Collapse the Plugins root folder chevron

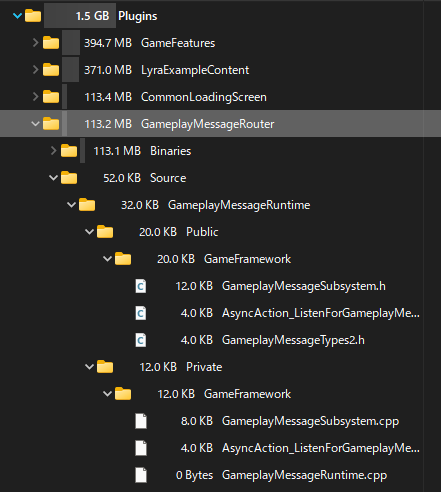pos(17,16)
